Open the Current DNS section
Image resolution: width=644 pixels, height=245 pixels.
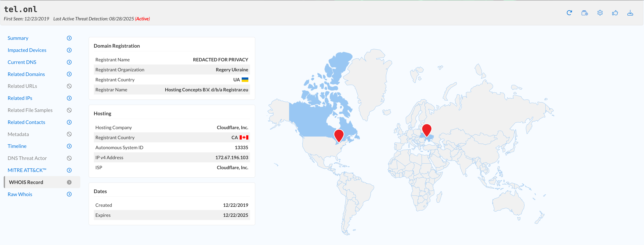coord(22,62)
